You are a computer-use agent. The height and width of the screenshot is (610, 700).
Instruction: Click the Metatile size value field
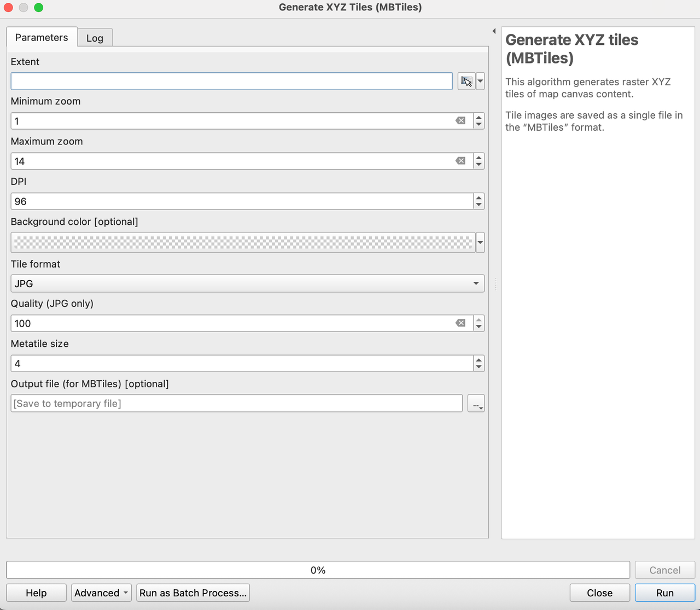pyautogui.click(x=242, y=363)
